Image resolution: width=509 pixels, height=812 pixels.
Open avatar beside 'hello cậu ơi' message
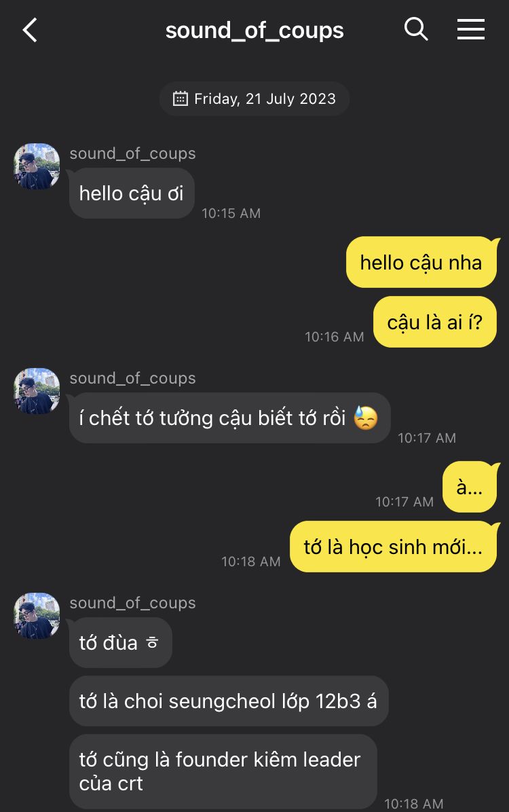click(x=37, y=166)
